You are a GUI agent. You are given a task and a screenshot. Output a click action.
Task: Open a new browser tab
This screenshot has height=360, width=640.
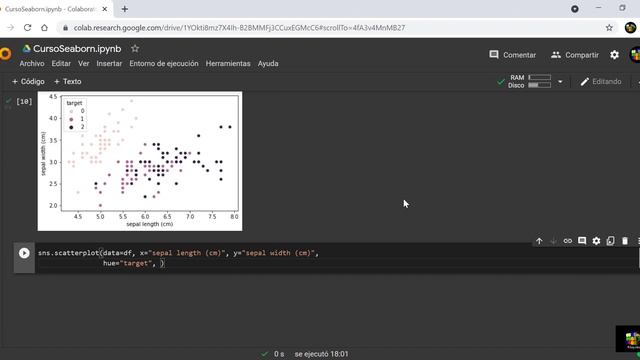(124, 9)
